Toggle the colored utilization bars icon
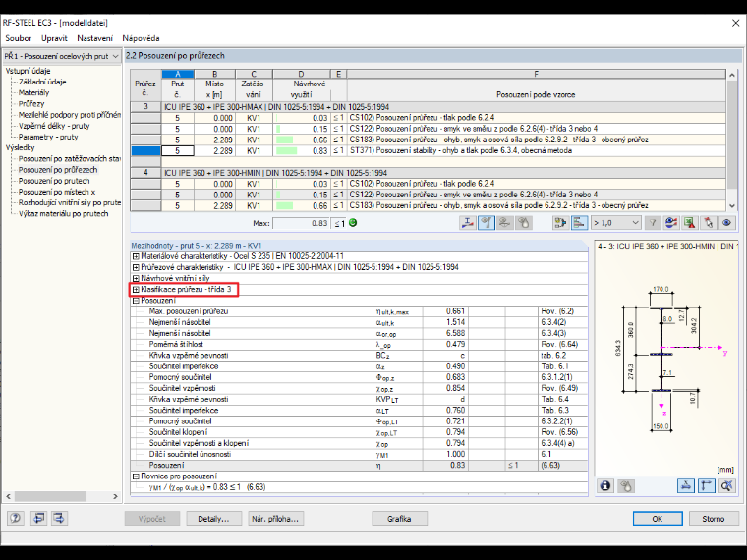The width and height of the screenshot is (747, 560). (x=579, y=223)
